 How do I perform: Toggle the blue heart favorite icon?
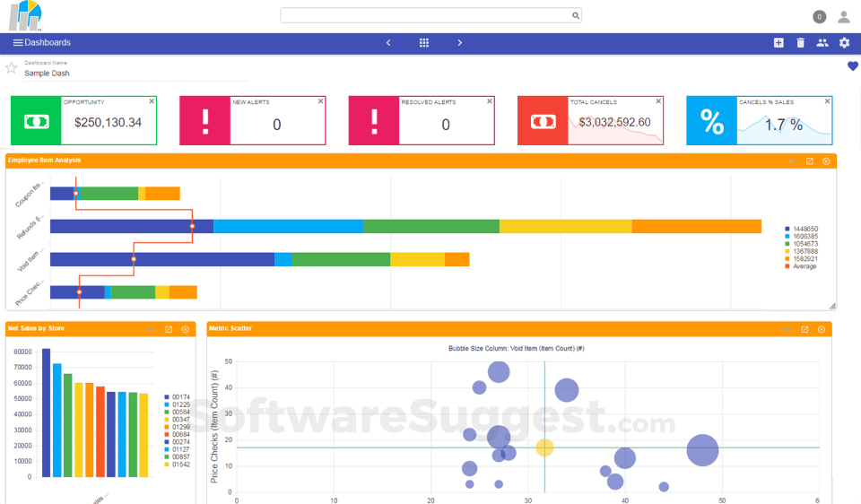(852, 65)
